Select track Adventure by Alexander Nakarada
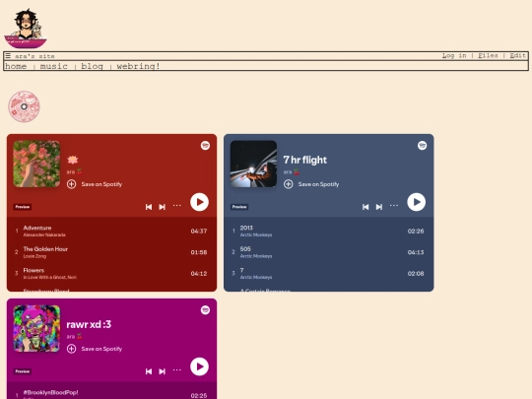532x399 pixels. pos(111,232)
